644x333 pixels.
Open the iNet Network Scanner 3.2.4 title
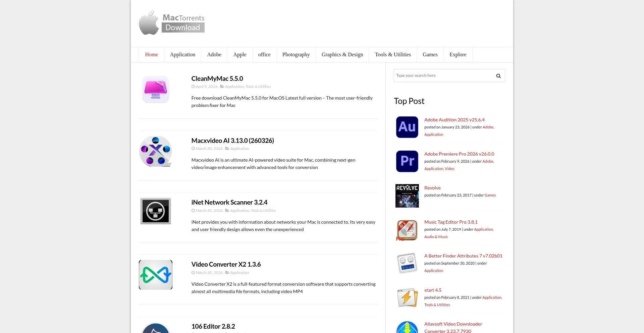click(229, 202)
